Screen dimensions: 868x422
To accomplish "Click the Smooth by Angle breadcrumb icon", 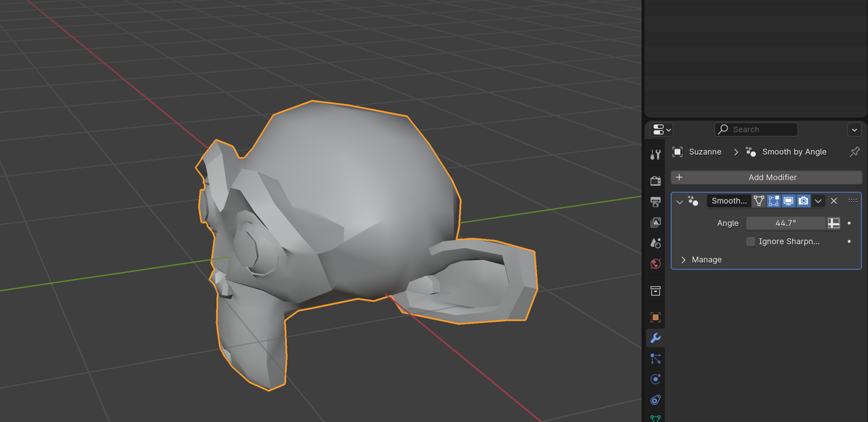I will (751, 152).
